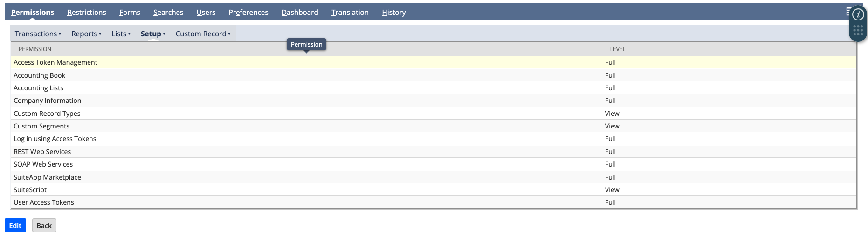
Task: Click the Edit button
Action: point(15,226)
